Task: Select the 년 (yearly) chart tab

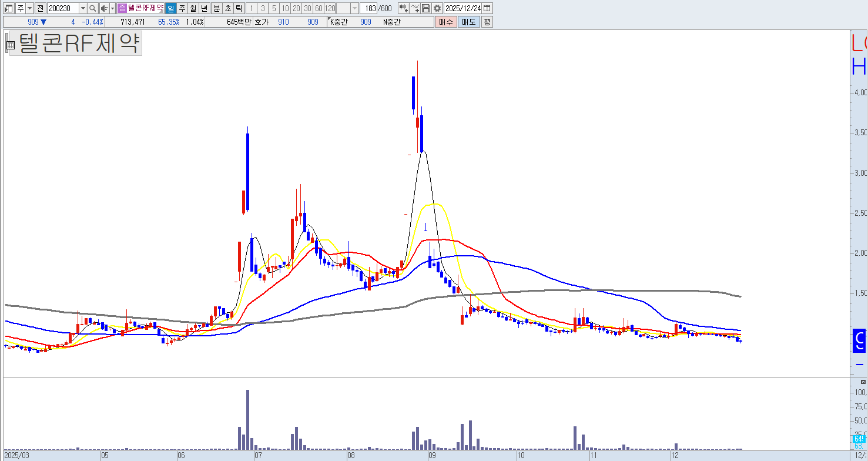Action: (x=204, y=8)
